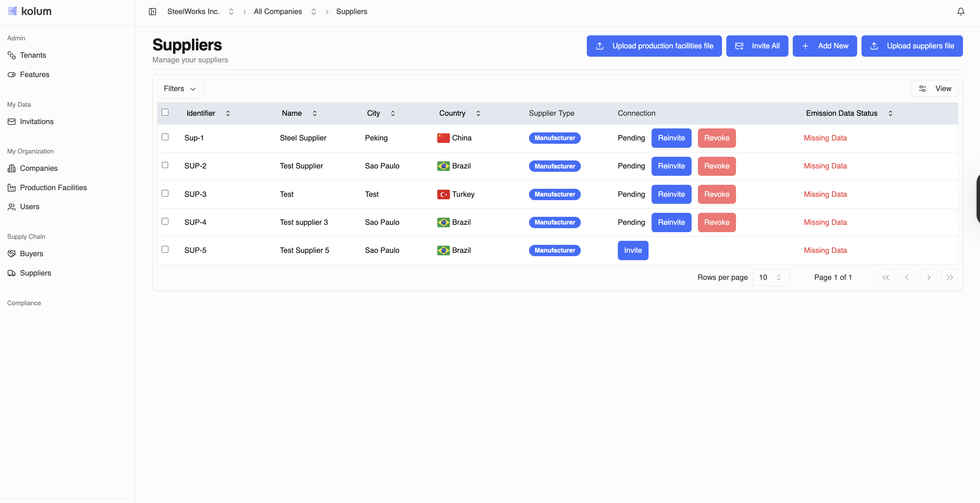Check the SUP-3 row checkbox
This screenshot has width=980, height=503.
(x=165, y=193)
